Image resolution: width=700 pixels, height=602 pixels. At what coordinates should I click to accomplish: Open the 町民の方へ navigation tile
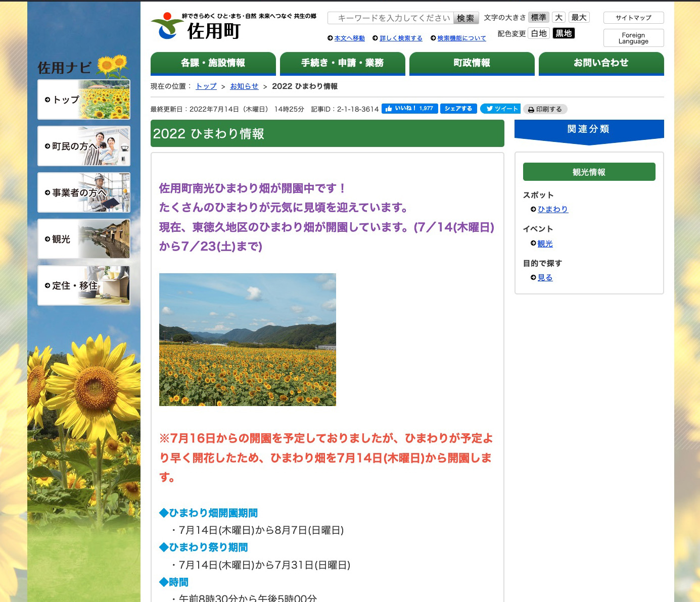tap(84, 146)
